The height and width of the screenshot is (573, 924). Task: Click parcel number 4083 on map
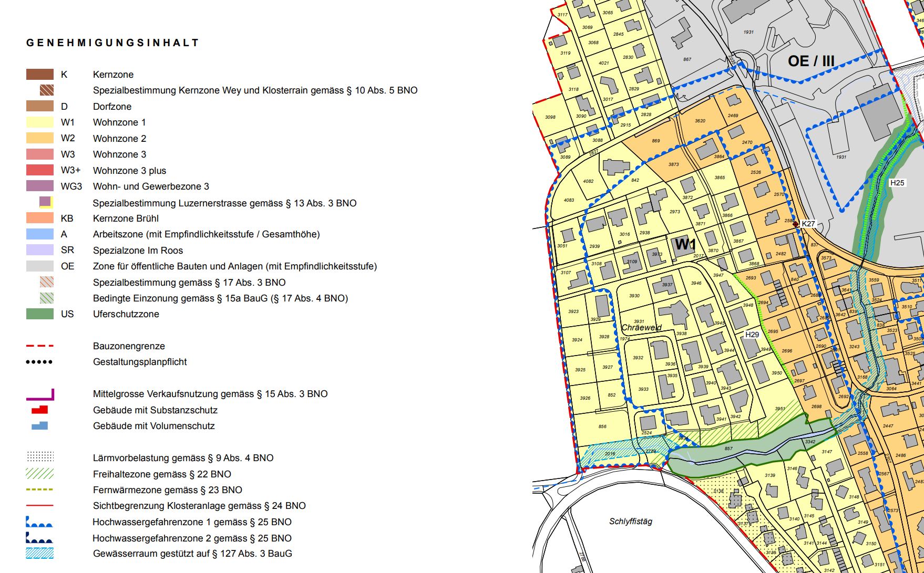569,200
